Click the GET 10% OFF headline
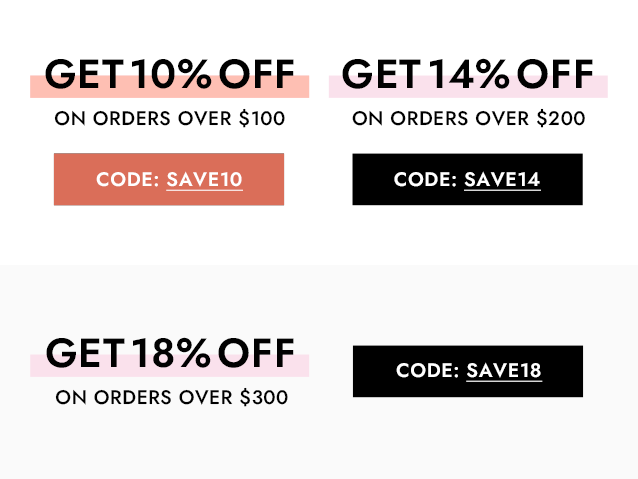 (169, 74)
